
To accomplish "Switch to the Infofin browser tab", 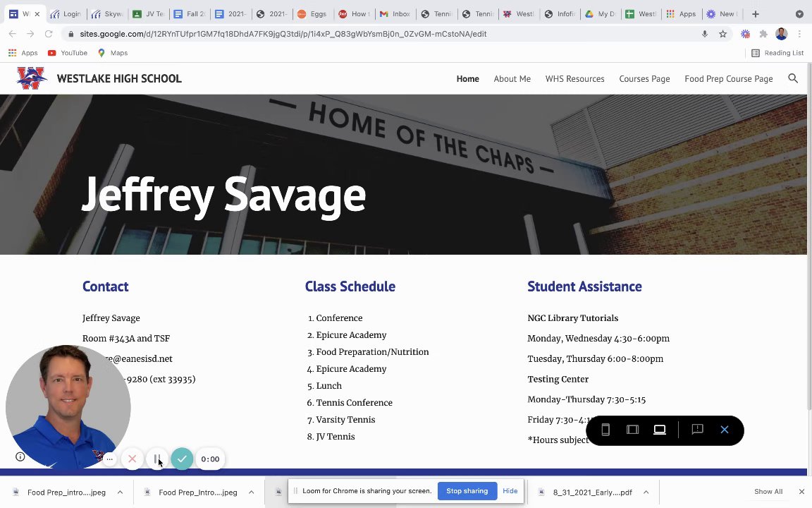I will [x=561, y=14].
